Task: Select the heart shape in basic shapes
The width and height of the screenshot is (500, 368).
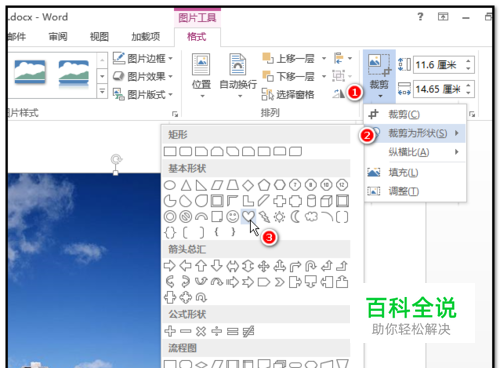Action: (x=248, y=217)
